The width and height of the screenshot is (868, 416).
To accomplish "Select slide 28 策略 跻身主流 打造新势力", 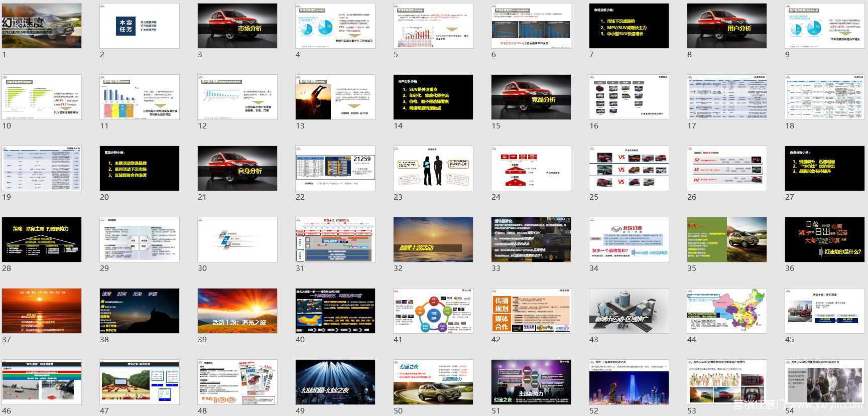I will point(42,240).
